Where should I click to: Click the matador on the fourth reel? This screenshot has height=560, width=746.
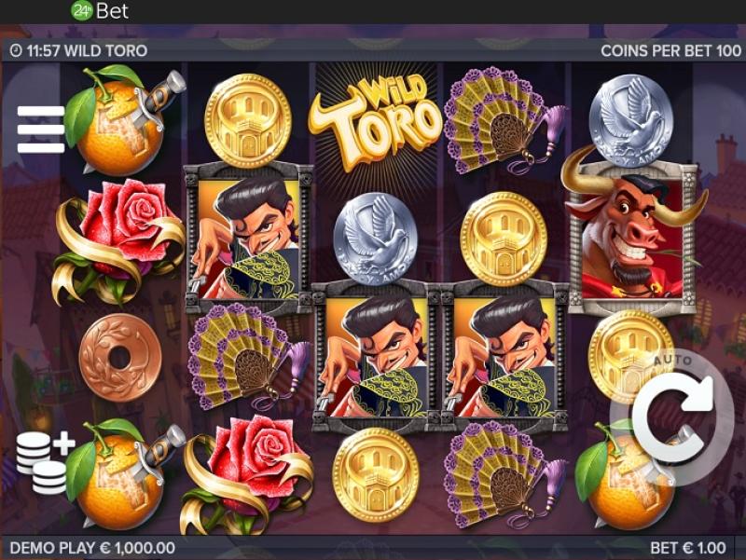click(504, 356)
